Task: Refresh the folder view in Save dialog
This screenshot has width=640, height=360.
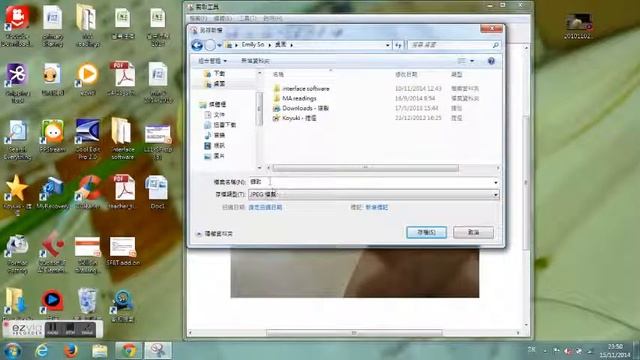Action: [x=398, y=45]
